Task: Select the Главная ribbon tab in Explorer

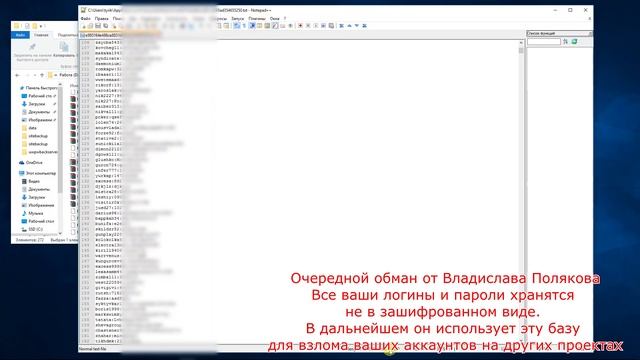Action: (41, 35)
